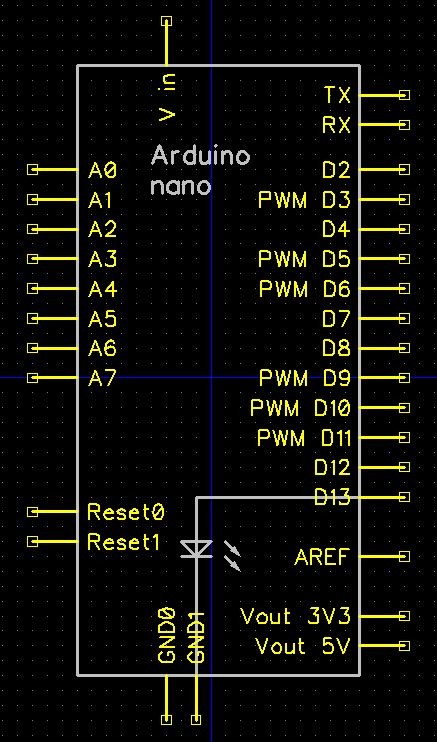Select the Vout 5V pin label
This screenshot has height=742, width=437.
(303, 646)
